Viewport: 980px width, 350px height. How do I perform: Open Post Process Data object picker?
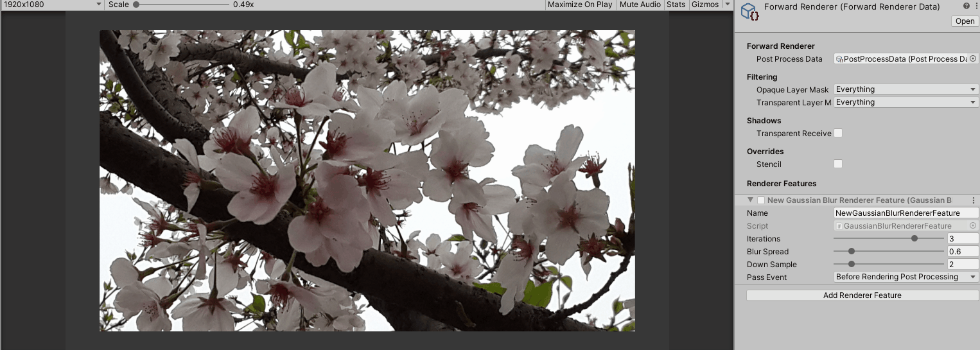[x=973, y=58]
